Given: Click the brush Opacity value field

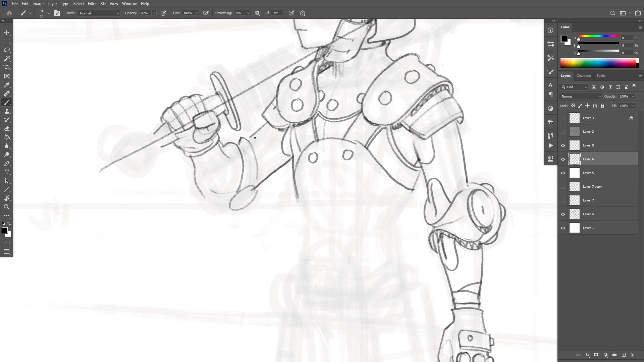Looking at the screenshot, I should 145,13.
